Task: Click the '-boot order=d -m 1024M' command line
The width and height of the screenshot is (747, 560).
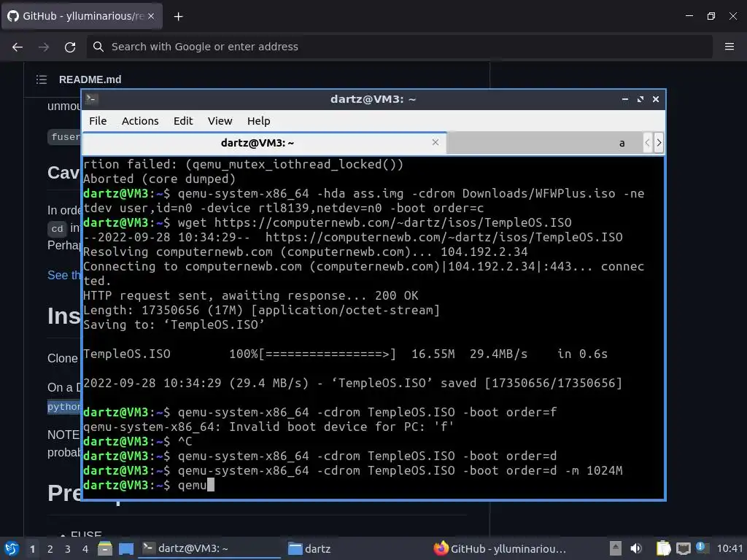Action: [353, 471]
